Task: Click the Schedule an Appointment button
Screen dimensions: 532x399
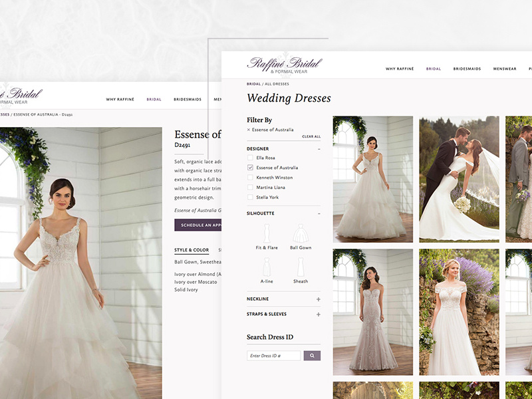Action: point(198,225)
